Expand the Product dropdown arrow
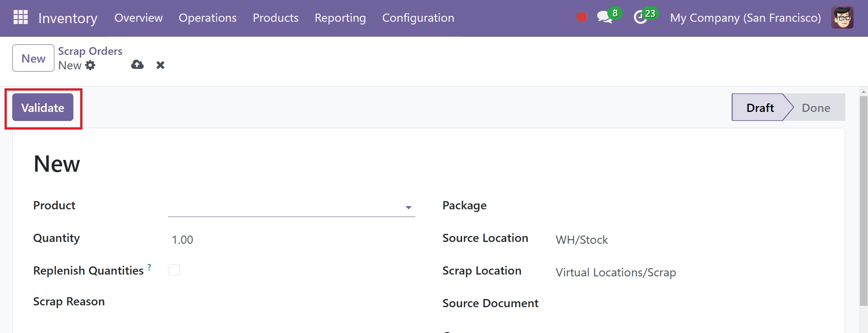Screen dimensions: 868x333 408,208
